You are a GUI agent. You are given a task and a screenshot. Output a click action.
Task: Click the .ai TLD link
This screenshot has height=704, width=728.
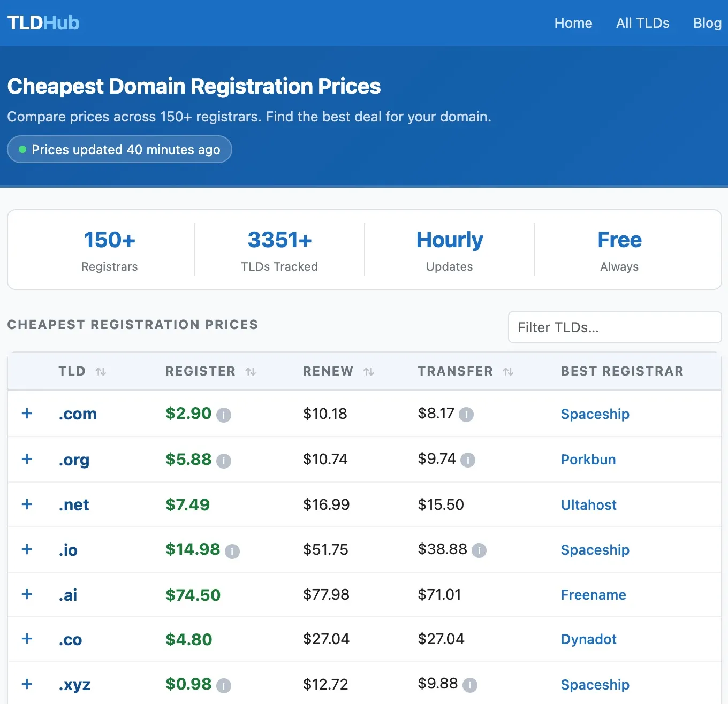point(68,595)
